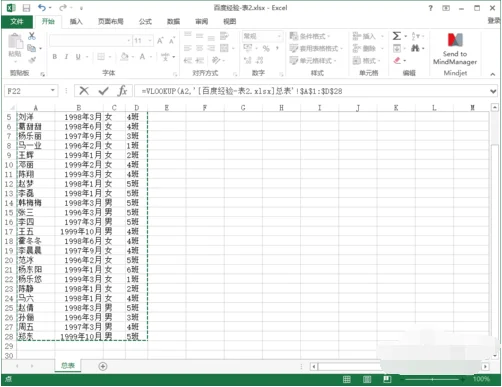The image size is (502, 387).
Task: Click the Copy icon
Action: coord(31,48)
